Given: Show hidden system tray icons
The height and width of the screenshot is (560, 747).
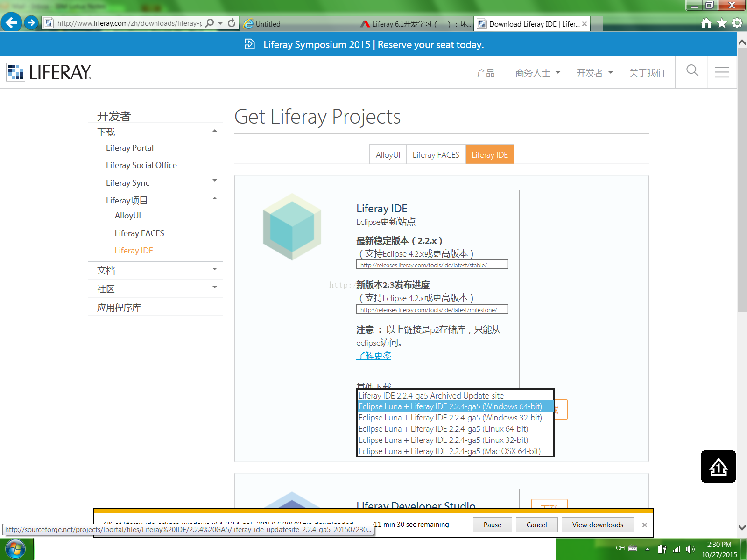Looking at the screenshot, I should pos(647,549).
